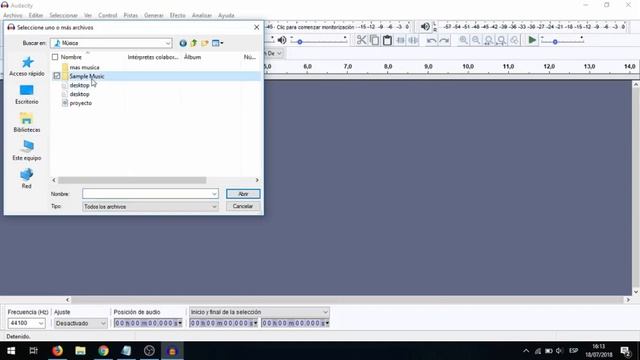Open the Tipo Todos los archivos dropdown
The image size is (640, 360).
150,207
